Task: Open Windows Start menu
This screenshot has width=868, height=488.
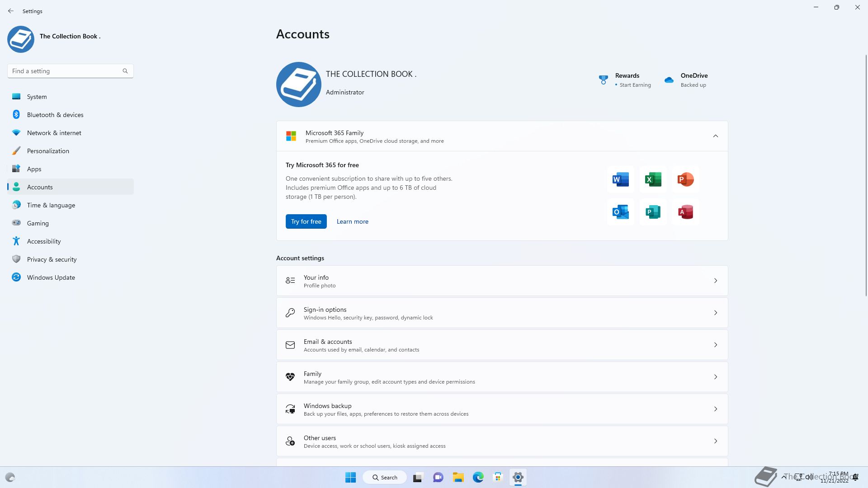Action: pyautogui.click(x=350, y=477)
